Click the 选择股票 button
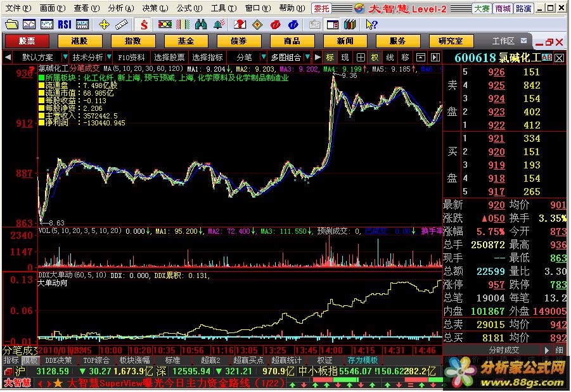 coord(169,57)
